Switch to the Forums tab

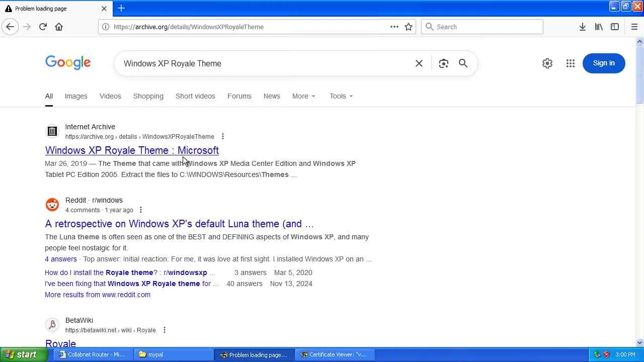tap(239, 96)
